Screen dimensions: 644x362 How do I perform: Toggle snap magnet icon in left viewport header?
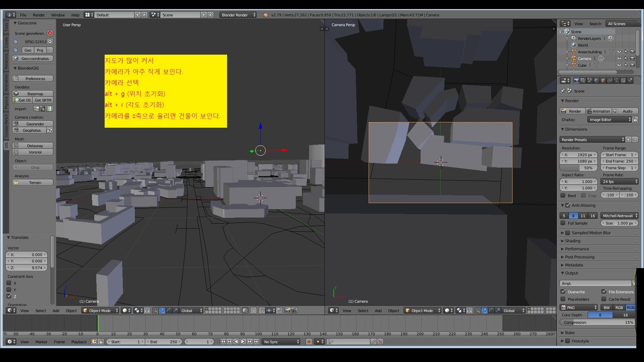[x=262, y=310]
